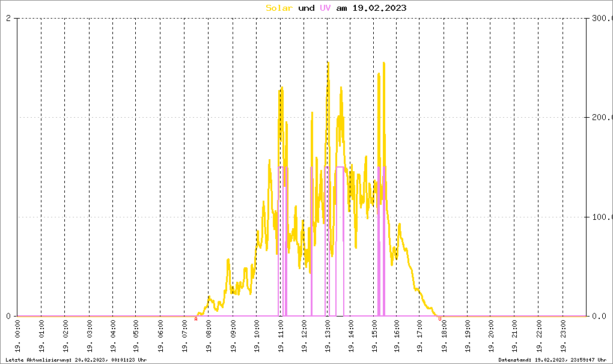Click the small solar bump at 08:00
The height and width of the screenshot is (364, 613).
pos(210,299)
